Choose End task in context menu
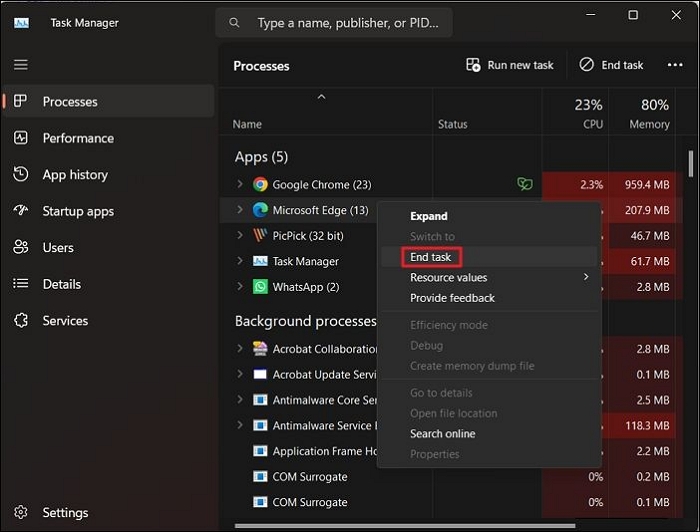 pyautogui.click(x=431, y=257)
